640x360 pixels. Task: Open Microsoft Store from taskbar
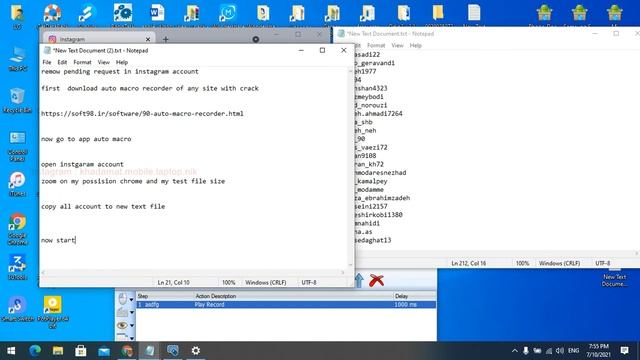(80, 351)
